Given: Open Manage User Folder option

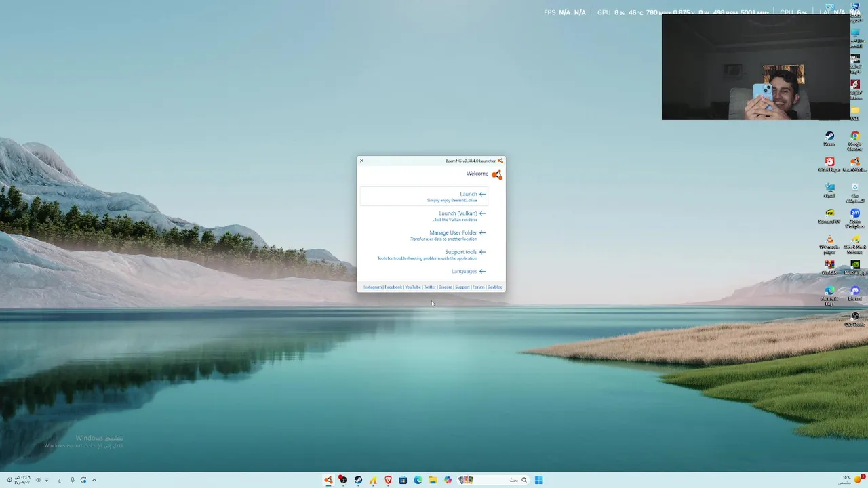Looking at the screenshot, I should [448, 235].
